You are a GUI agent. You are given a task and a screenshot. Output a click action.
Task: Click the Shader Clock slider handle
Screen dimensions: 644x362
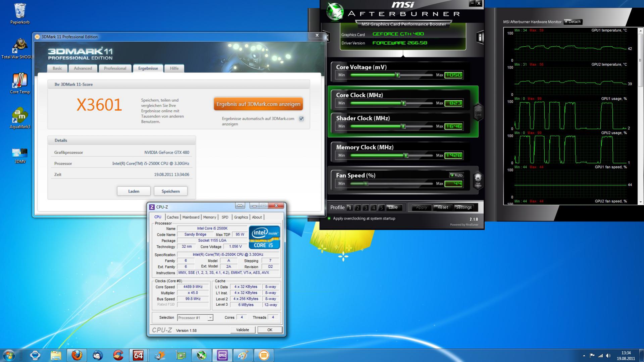403,126
